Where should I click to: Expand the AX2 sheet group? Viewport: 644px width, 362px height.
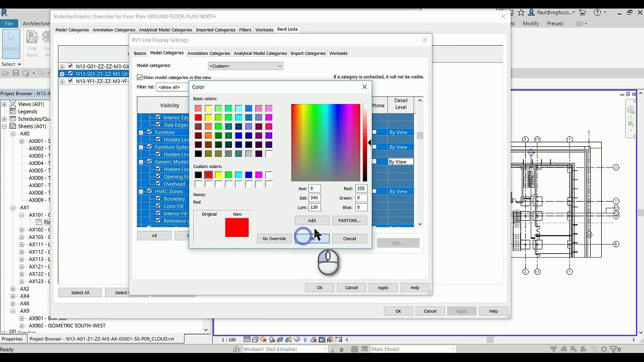pos(13,289)
